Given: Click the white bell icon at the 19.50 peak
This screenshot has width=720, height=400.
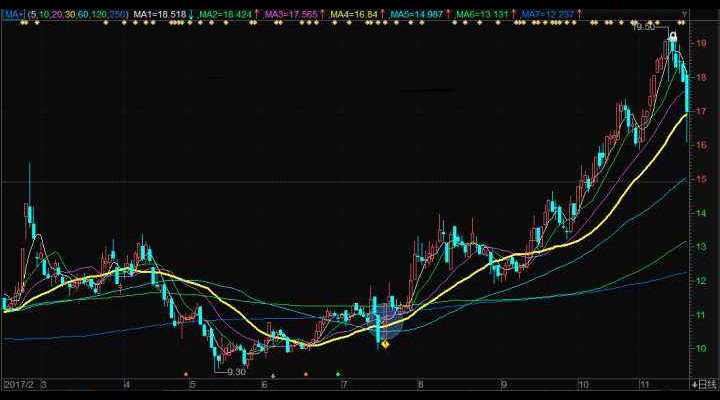Looking at the screenshot, I should coord(673,37).
